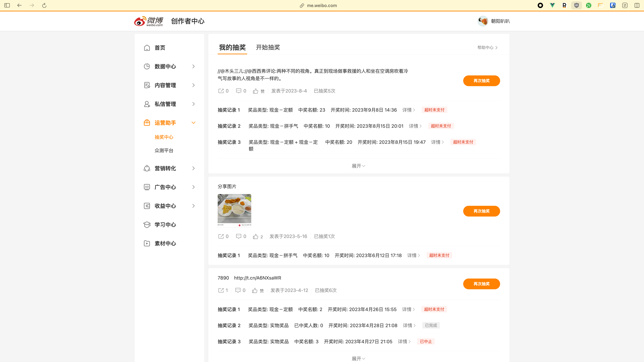
Task: Click comment icon on the 分享图片 post
Action: click(238, 236)
